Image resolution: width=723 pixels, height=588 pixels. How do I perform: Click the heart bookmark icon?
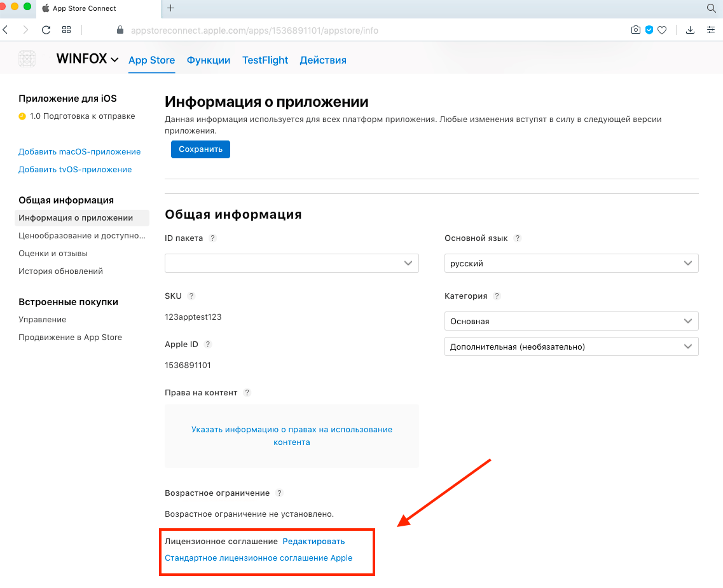click(x=662, y=30)
